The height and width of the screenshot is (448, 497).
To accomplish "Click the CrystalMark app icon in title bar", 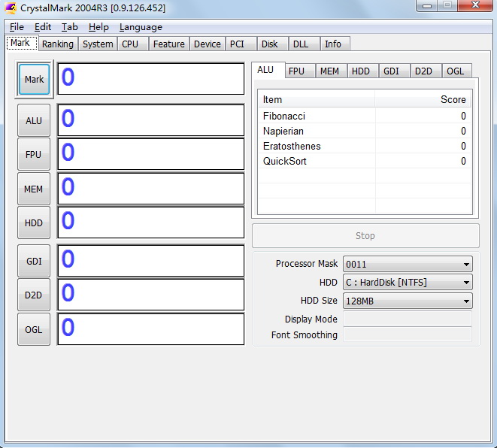I will point(10,8).
